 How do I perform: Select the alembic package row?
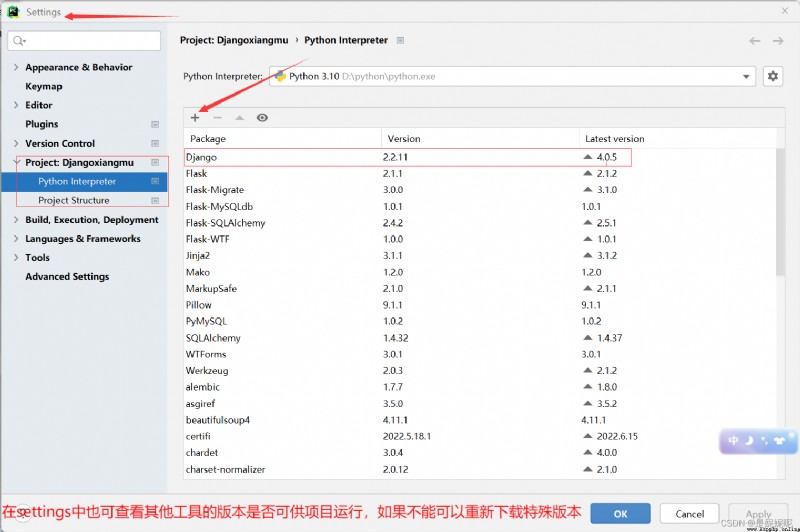click(x=480, y=387)
